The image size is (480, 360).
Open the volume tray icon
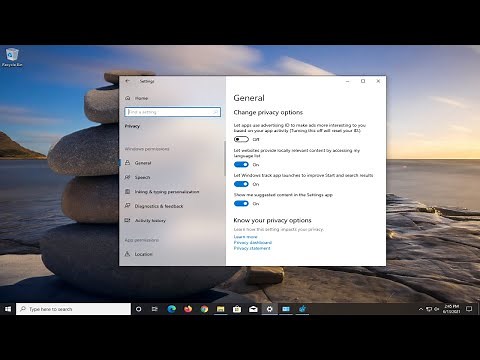(x=437, y=309)
